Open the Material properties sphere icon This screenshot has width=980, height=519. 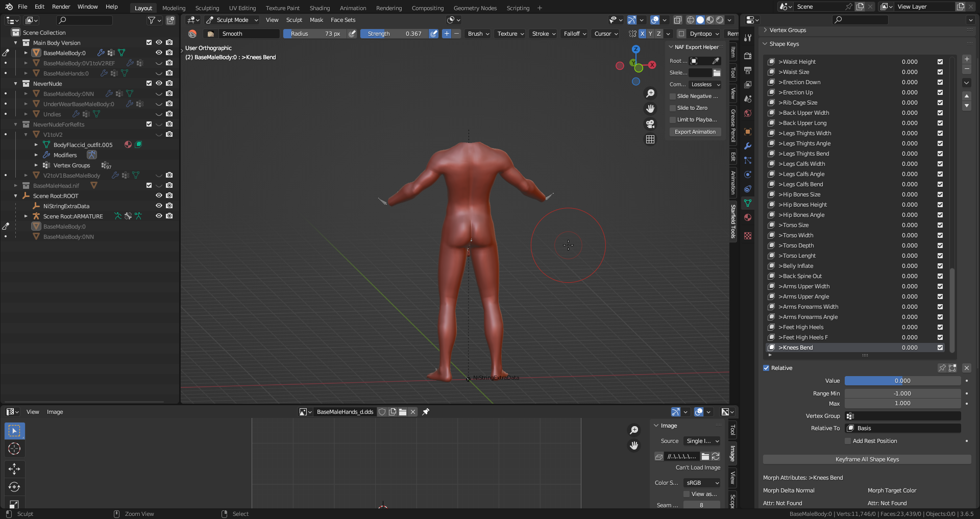pyautogui.click(x=748, y=217)
